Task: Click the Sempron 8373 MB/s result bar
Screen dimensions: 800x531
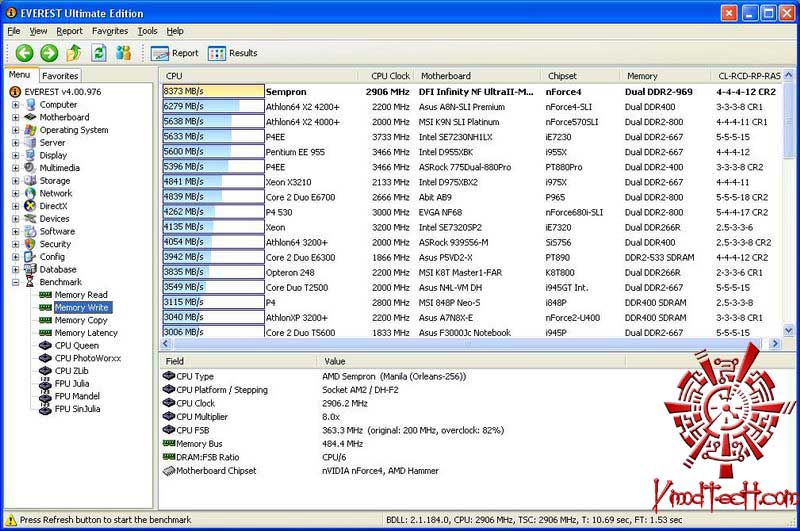Action: (213, 91)
